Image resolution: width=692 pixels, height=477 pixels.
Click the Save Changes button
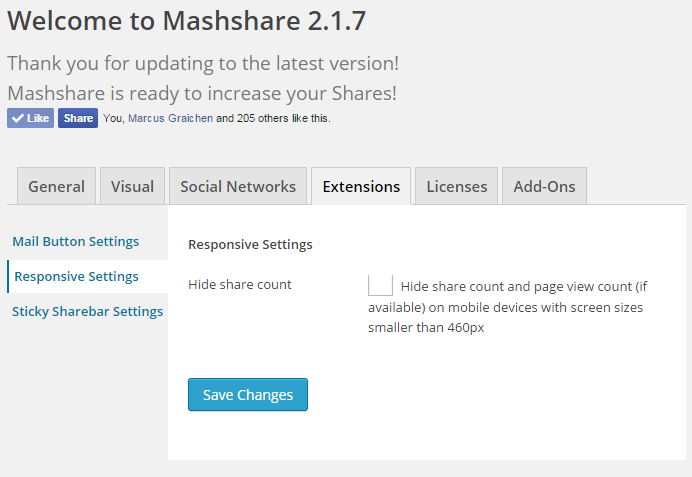pos(248,394)
